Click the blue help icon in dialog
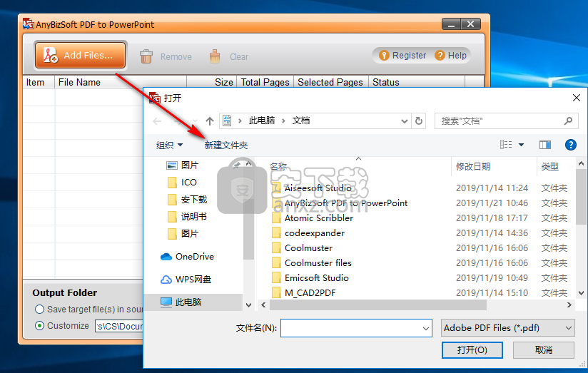The width and height of the screenshot is (588, 373). (571, 145)
